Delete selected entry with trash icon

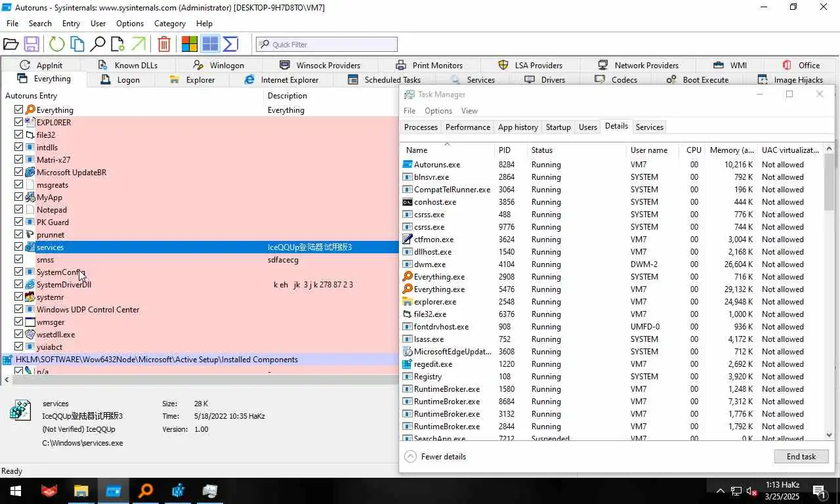[164, 44]
